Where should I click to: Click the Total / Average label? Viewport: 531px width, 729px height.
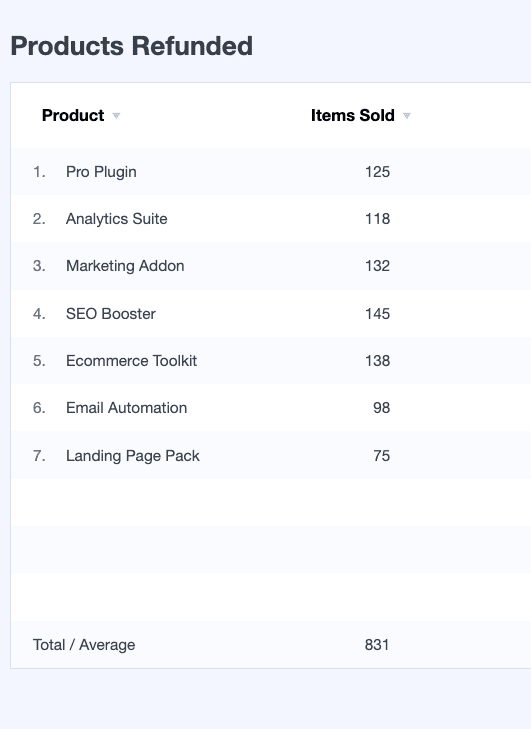[84, 645]
